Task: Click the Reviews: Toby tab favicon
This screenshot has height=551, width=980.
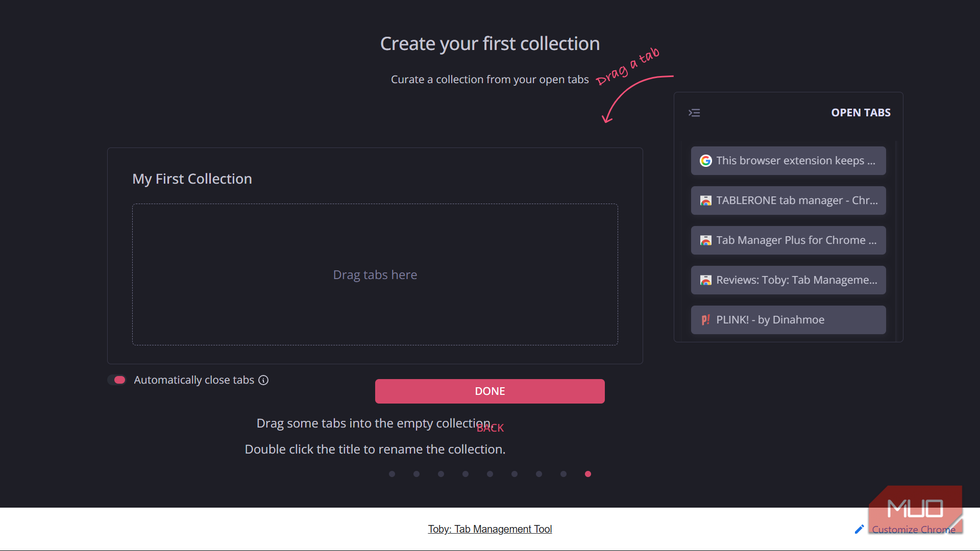Action: (705, 280)
